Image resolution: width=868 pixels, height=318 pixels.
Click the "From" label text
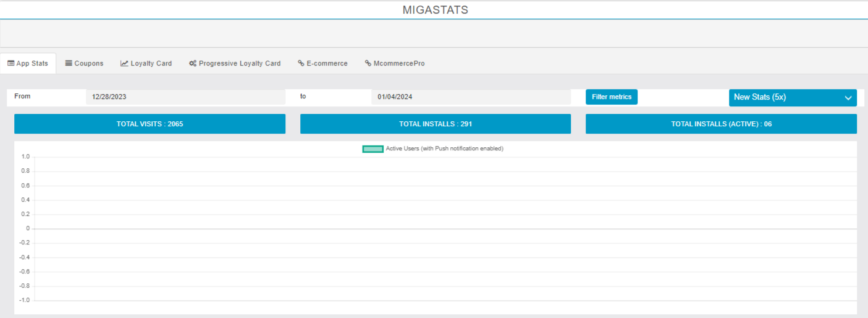point(22,97)
